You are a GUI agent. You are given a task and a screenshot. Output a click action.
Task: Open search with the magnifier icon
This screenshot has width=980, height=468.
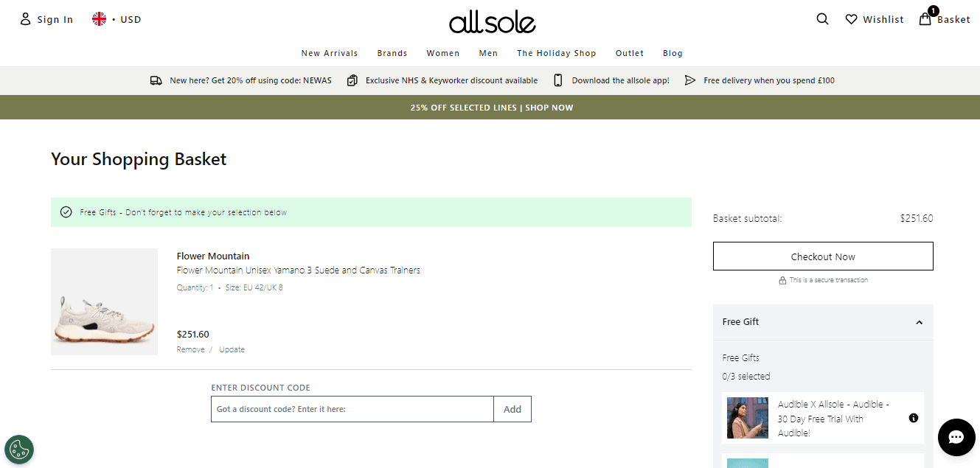tap(822, 19)
